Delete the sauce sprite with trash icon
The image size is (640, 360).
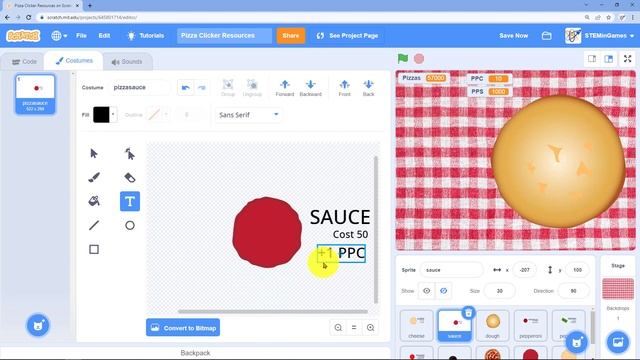[468, 313]
